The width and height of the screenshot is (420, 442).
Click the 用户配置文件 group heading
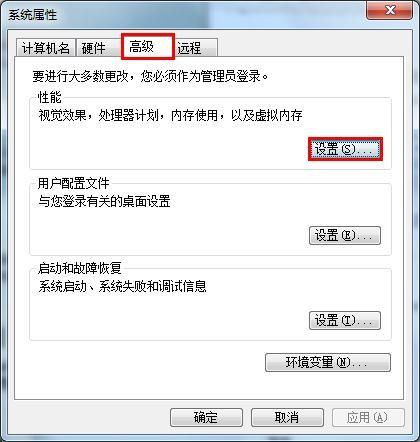click(x=74, y=183)
